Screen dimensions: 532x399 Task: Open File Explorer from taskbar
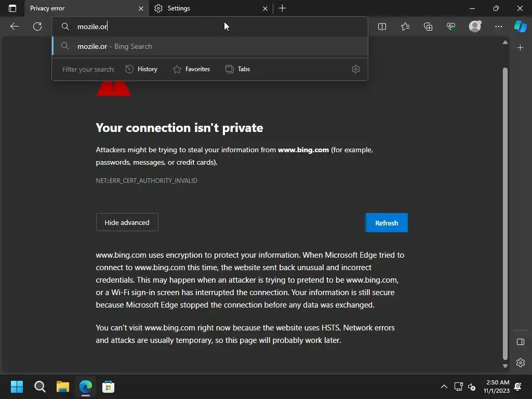coord(63,387)
